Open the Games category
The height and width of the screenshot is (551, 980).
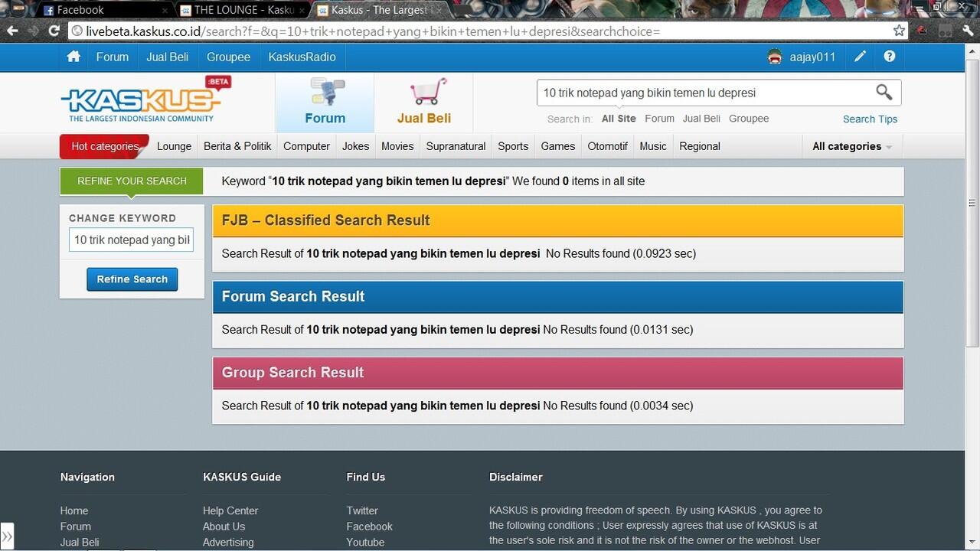point(557,146)
